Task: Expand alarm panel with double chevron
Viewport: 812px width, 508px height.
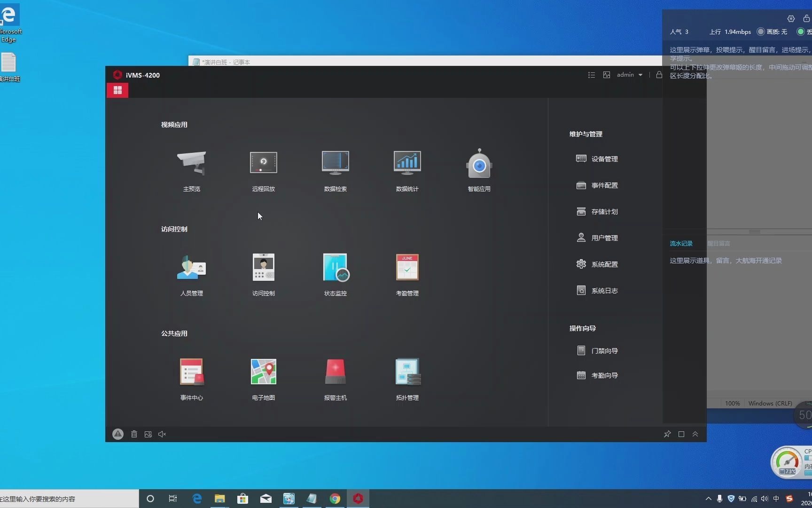Action: point(695,434)
